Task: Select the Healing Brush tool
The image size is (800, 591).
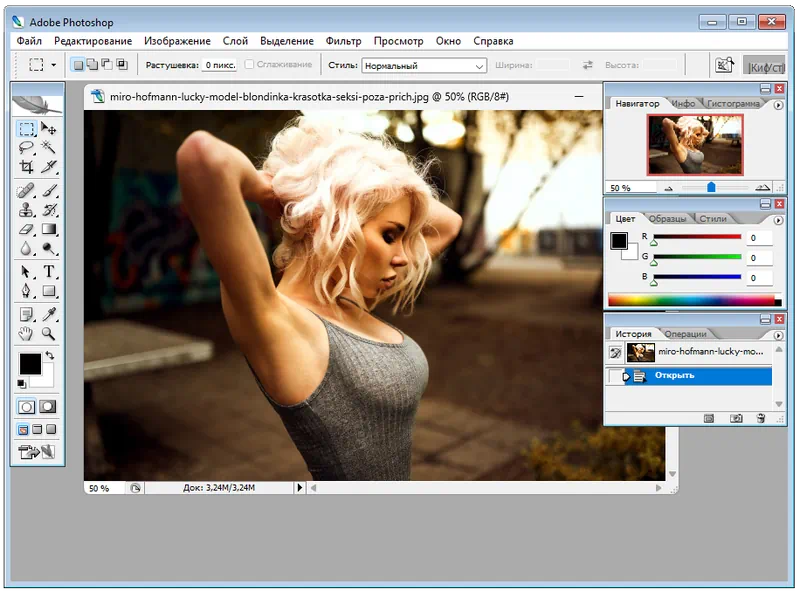Action: pyautogui.click(x=27, y=191)
